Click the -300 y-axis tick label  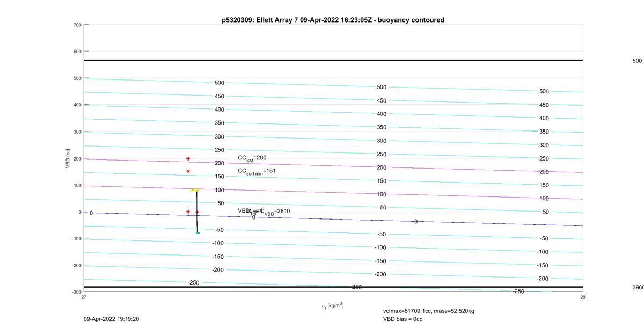coord(76,292)
